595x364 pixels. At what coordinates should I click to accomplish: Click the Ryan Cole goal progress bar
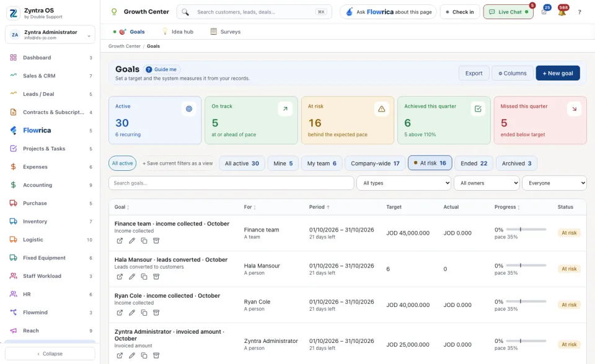click(526, 301)
